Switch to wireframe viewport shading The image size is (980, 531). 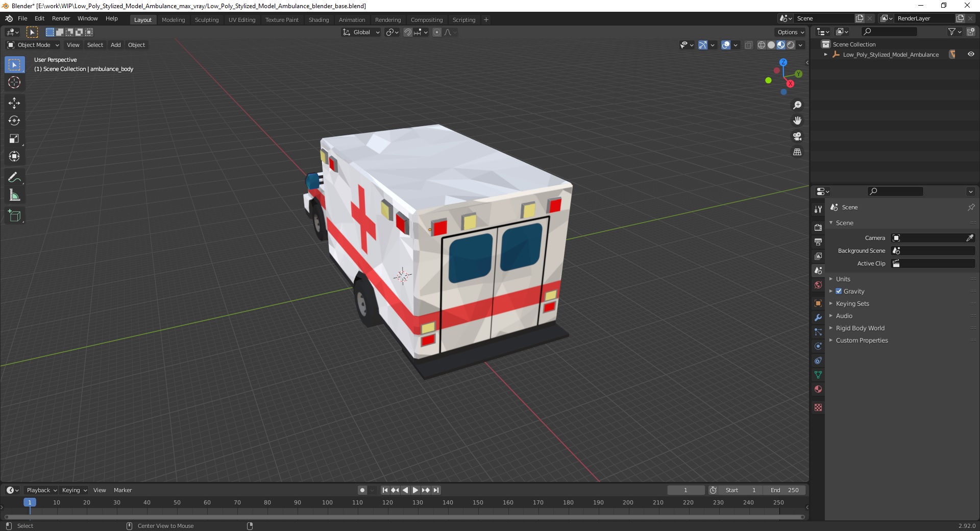(x=762, y=45)
